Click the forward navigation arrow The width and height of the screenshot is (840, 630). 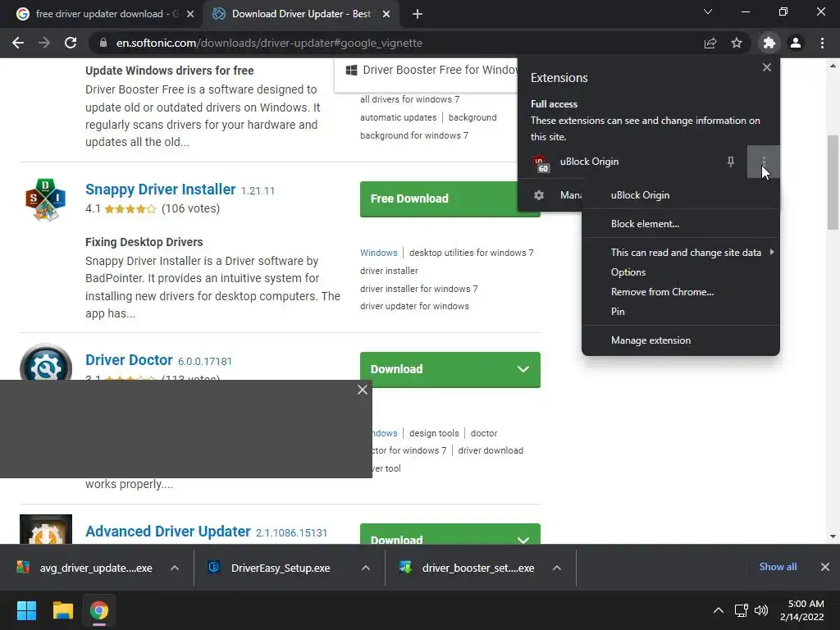[x=44, y=43]
